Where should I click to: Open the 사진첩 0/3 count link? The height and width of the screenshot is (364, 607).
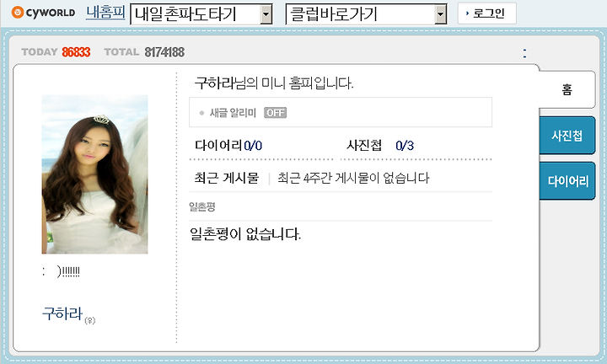[380, 146]
